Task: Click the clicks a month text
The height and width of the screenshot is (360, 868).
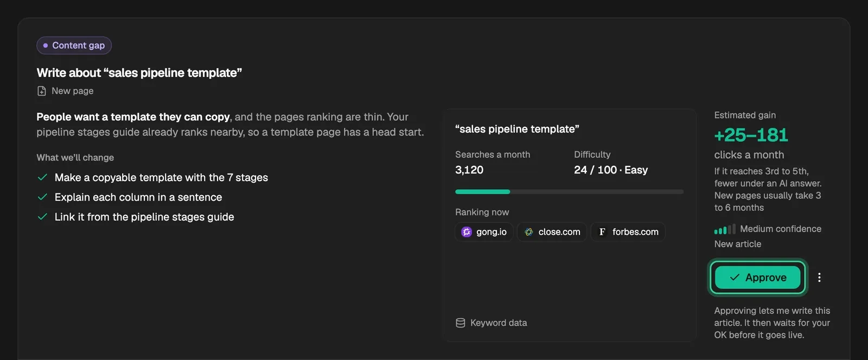Action: click(749, 155)
